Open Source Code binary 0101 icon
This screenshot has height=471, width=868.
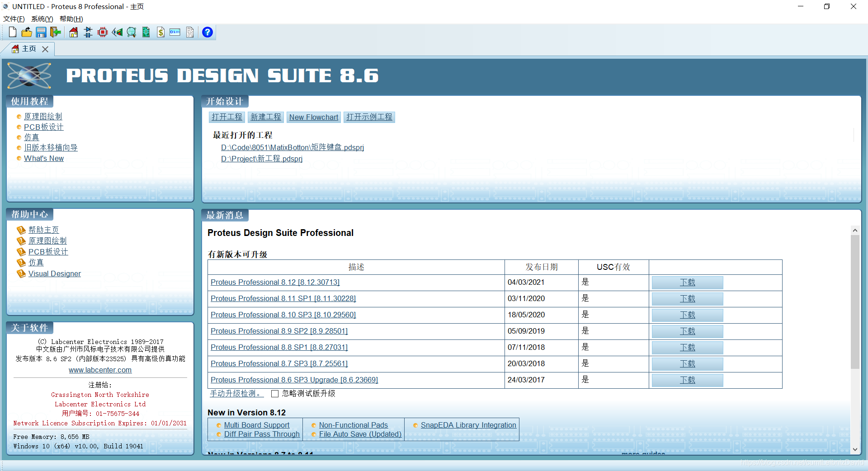[x=175, y=32]
